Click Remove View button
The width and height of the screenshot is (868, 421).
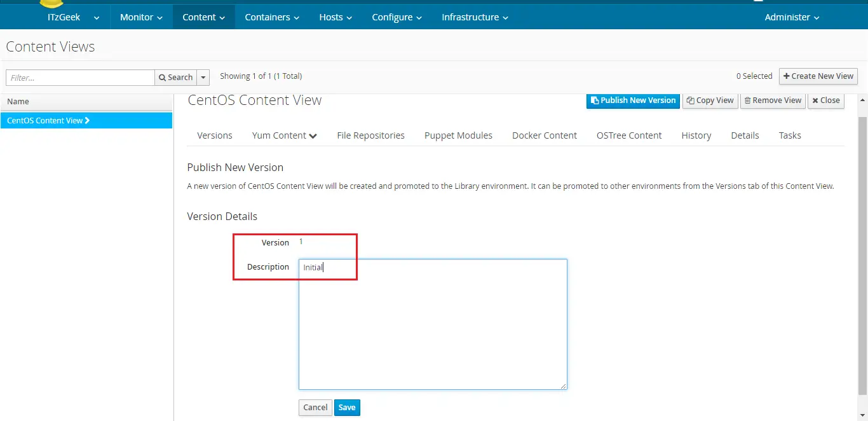pyautogui.click(x=773, y=100)
